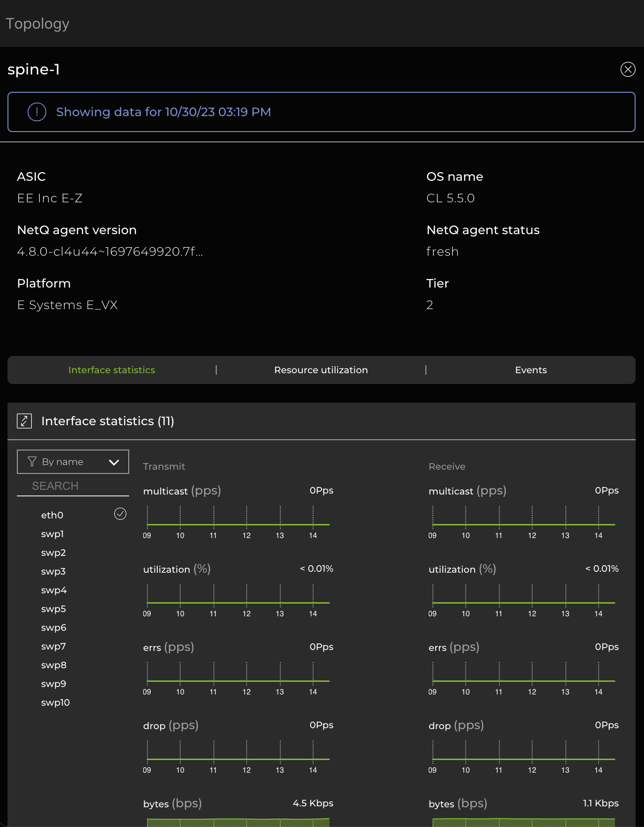
Task: Focus the SEARCH interface field
Action: tap(73, 486)
